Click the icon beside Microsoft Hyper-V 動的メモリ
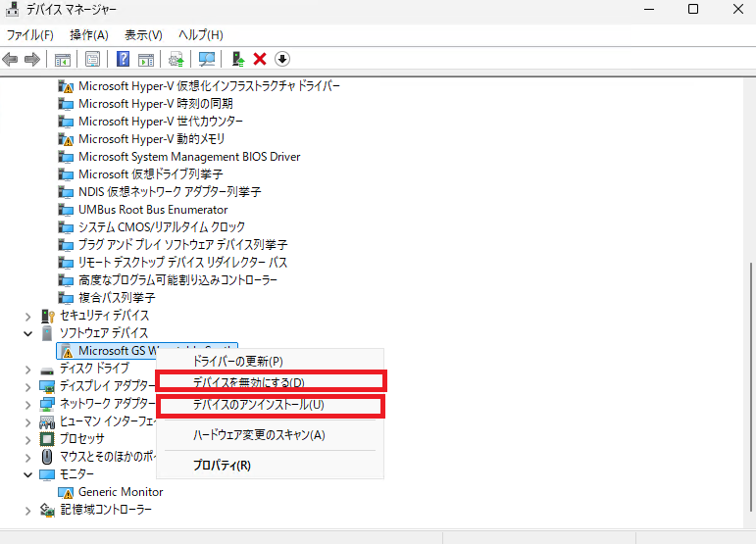 66,139
